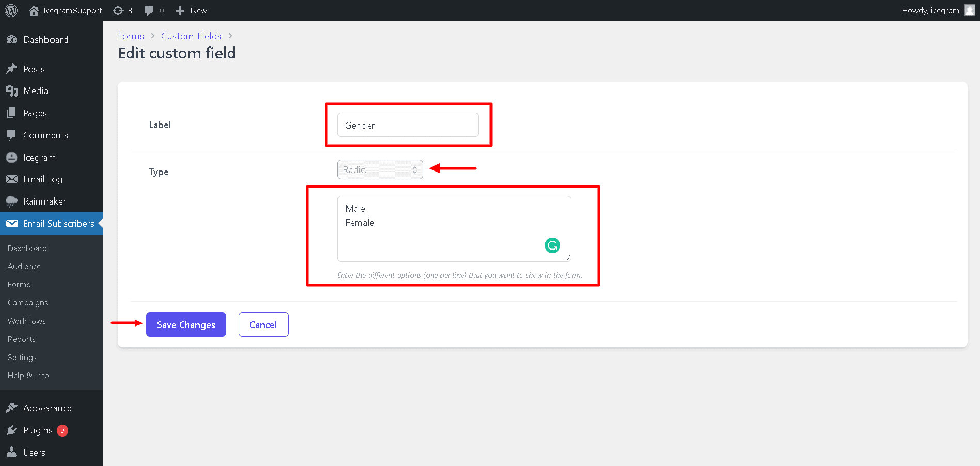980x466 pixels.
Task: Follow the Custom Fields breadcrumb link
Action: click(191, 36)
